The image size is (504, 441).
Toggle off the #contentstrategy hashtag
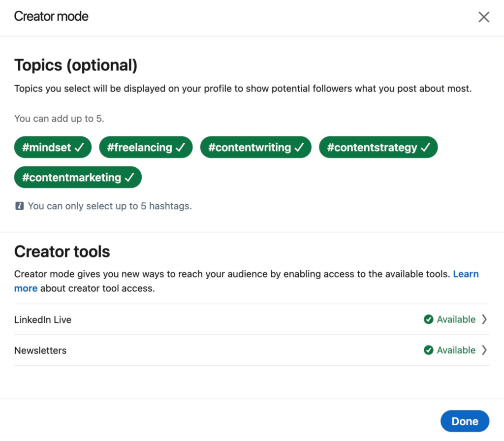[x=378, y=147]
